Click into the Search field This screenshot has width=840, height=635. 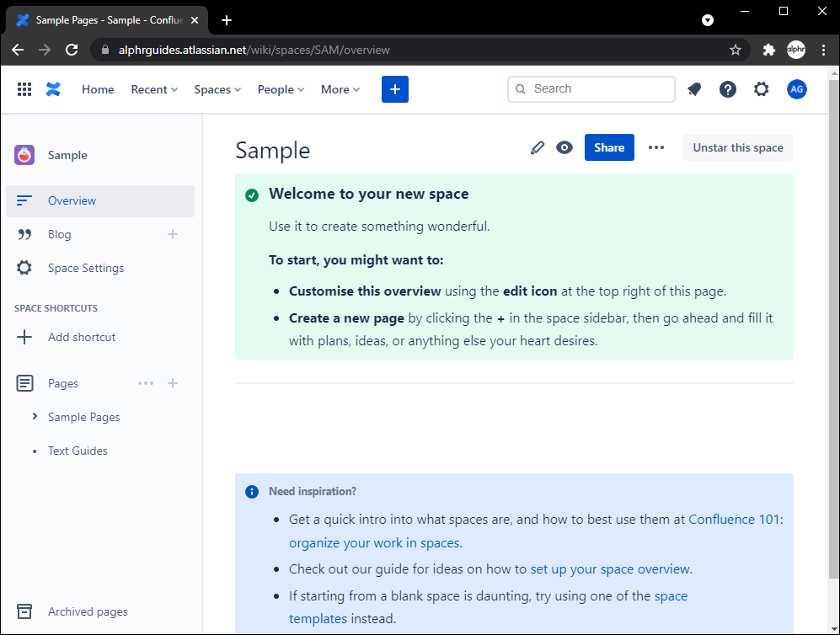(x=600, y=89)
